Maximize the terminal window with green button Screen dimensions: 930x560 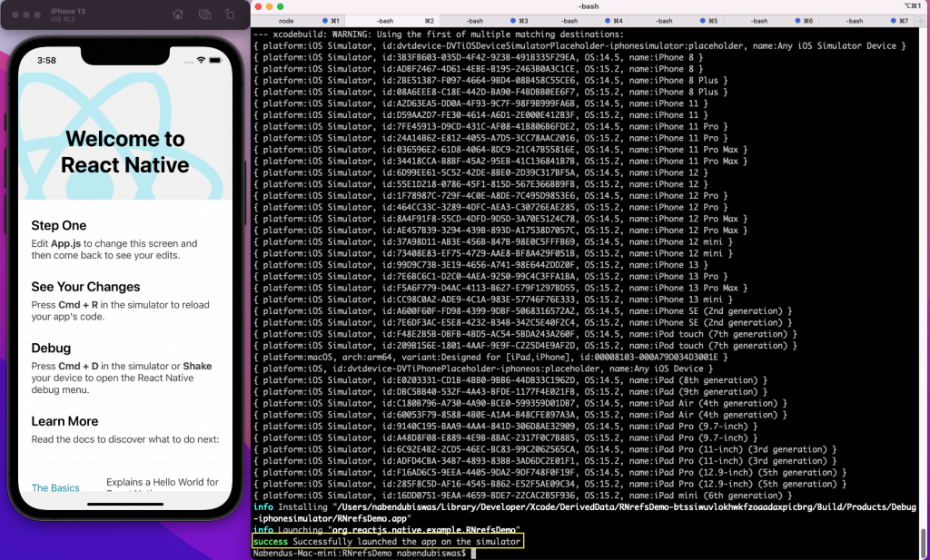[x=281, y=6]
